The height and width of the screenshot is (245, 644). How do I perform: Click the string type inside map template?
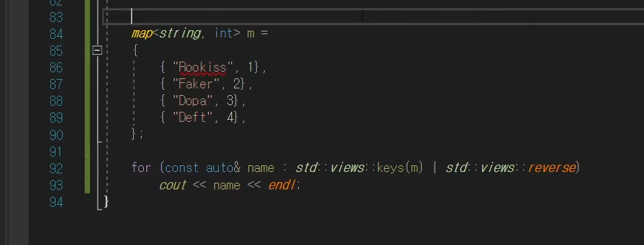click(x=179, y=33)
